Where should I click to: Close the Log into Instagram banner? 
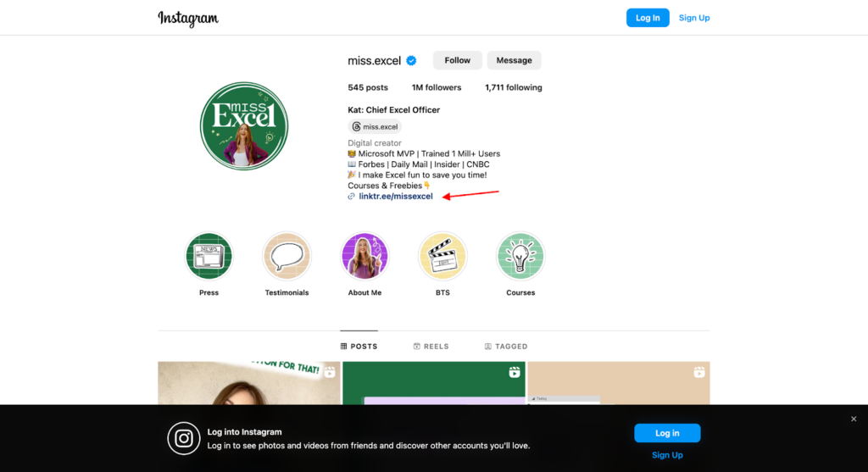pos(854,419)
